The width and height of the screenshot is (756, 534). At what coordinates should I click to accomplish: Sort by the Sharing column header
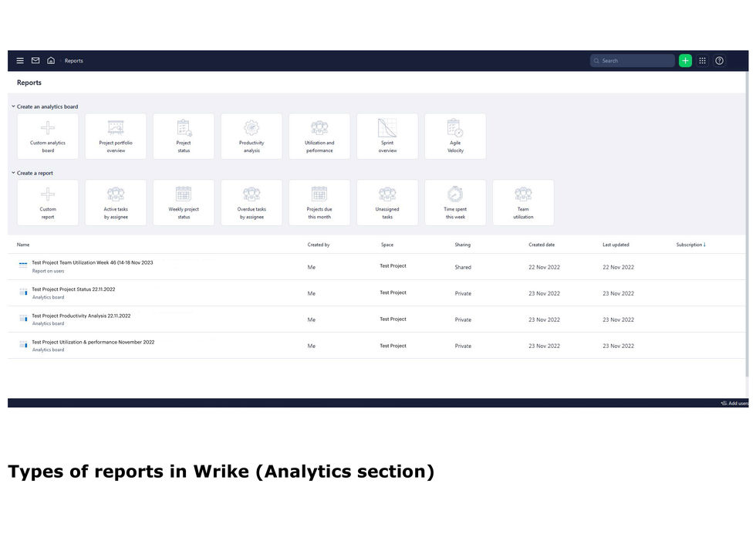tap(462, 245)
